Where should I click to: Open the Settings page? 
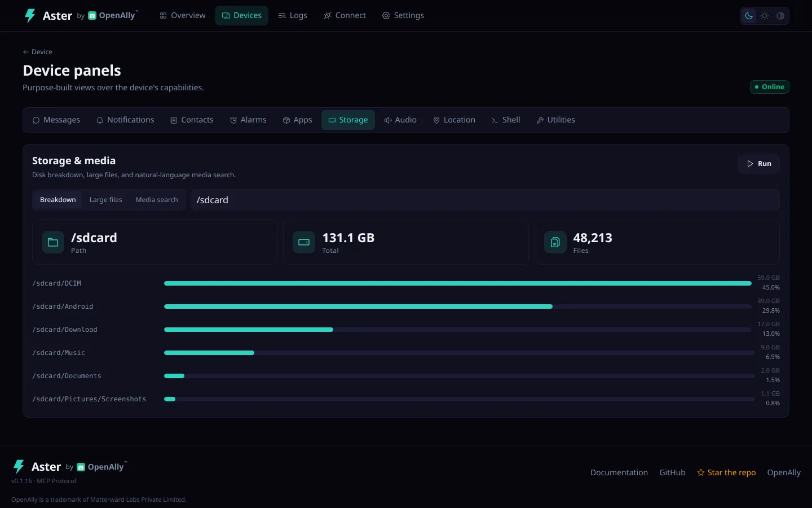point(403,15)
